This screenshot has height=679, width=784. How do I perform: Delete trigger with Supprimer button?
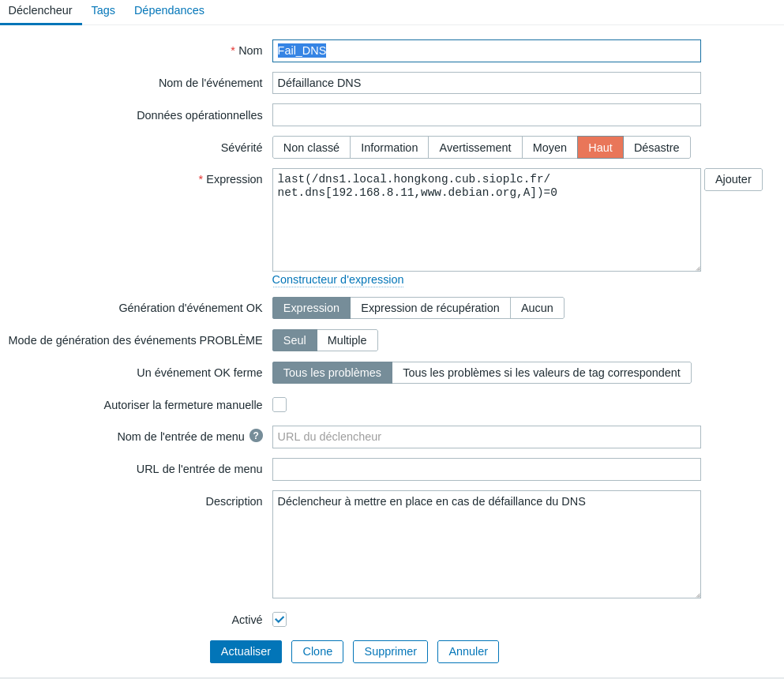pyautogui.click(x=390, y=651)
